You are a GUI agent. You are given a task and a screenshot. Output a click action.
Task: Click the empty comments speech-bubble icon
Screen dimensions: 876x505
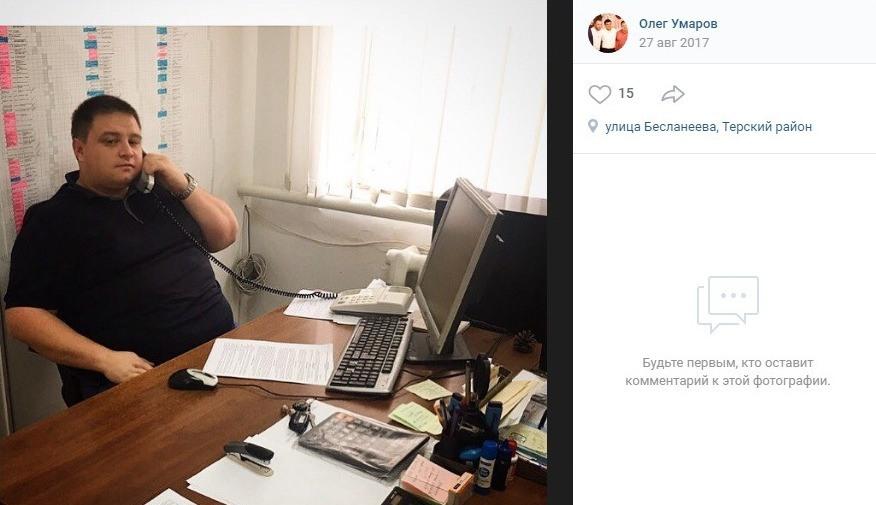pyautogui.click(x=727, y=304)
